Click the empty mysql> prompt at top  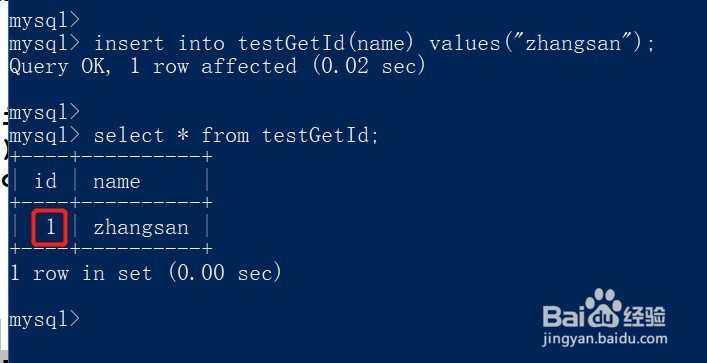[44, 20]
